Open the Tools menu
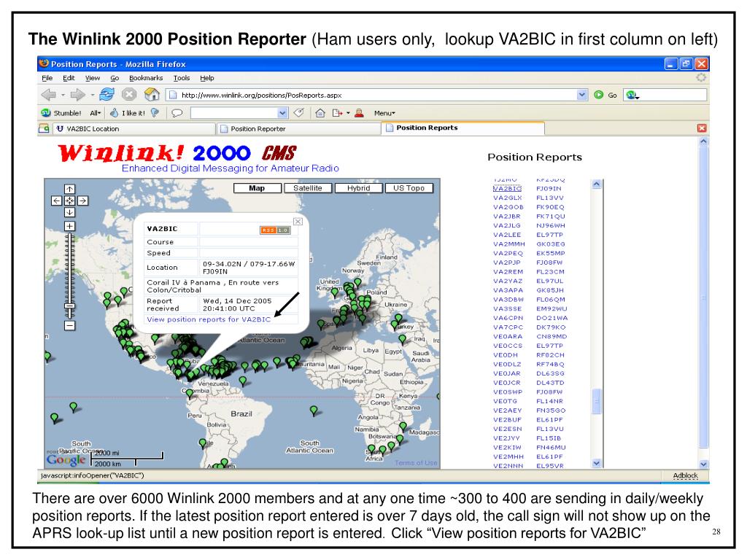The height and width of the screenshot is (560, 747). pos(182,78)
